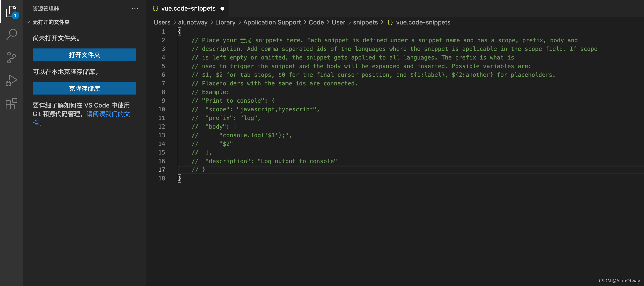Viewport: 644px width, 286px height.
Task: Open the Explorer view icon
Action: [11, 11]
